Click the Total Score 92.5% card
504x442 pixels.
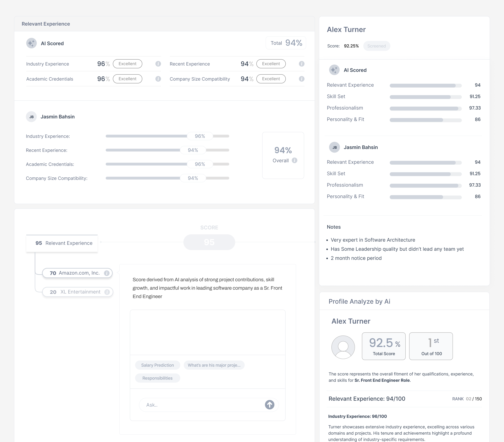pos(383,346)
